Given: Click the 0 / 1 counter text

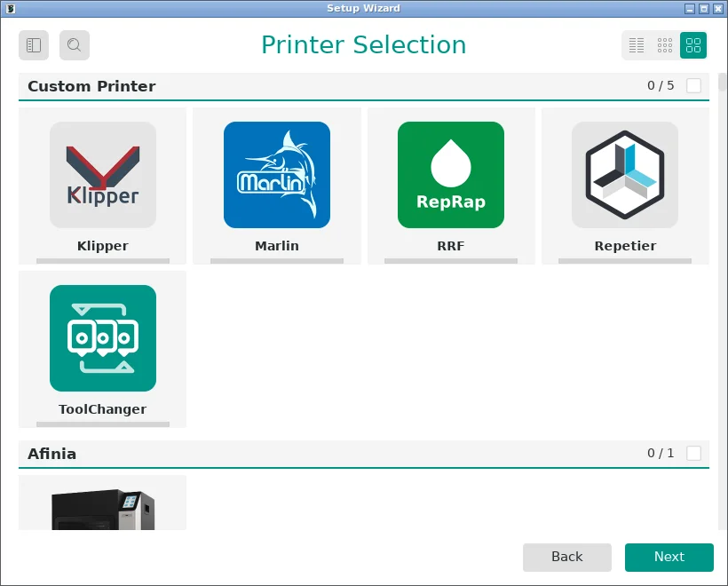Looking at the screenshot, I should click(661, 453).
